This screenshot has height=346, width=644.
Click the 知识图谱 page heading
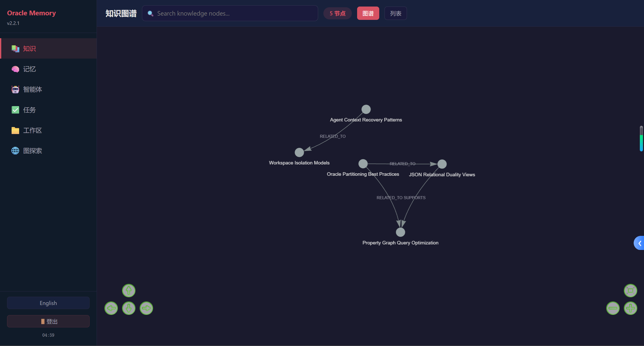click(121, 13)
